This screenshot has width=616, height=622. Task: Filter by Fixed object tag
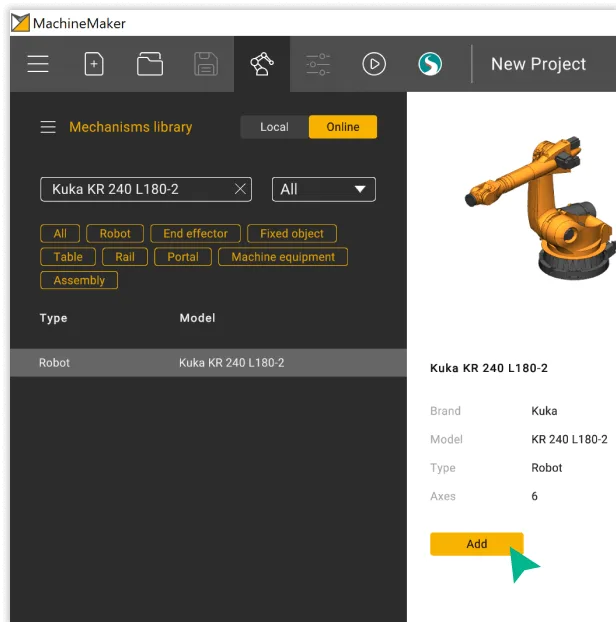[x=292, y=233]
